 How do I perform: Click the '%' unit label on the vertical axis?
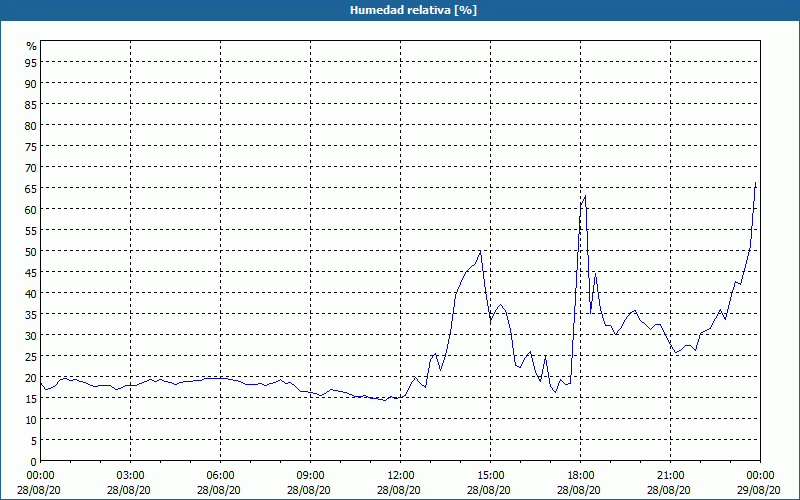[x=32, y=46]
